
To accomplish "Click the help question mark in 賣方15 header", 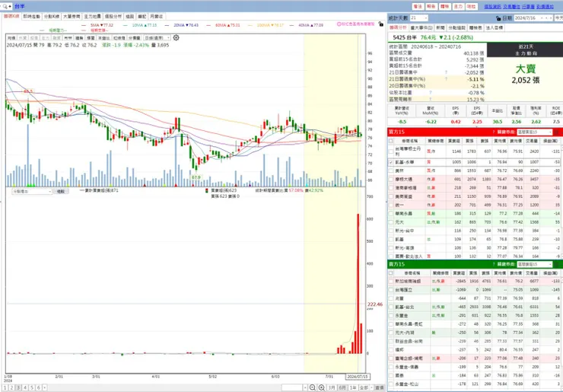I will click(x=494, y=264).
